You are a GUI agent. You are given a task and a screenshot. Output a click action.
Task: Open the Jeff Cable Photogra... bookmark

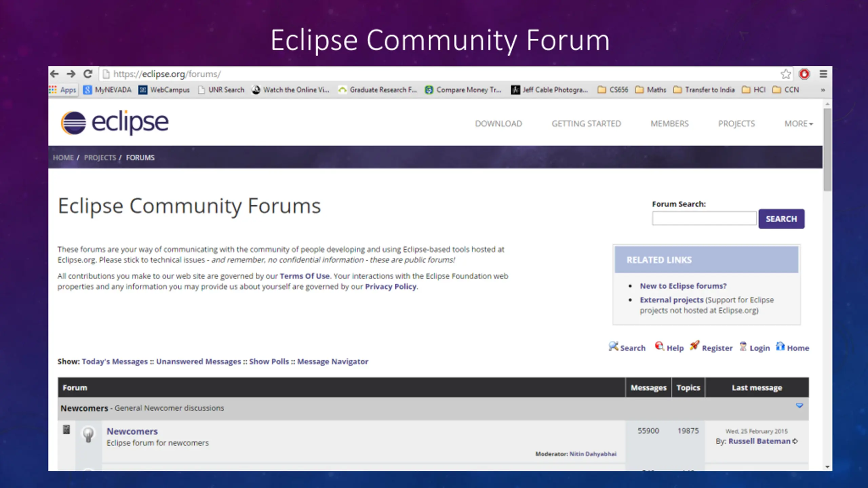pyautogui.click(x=550, y=90)
